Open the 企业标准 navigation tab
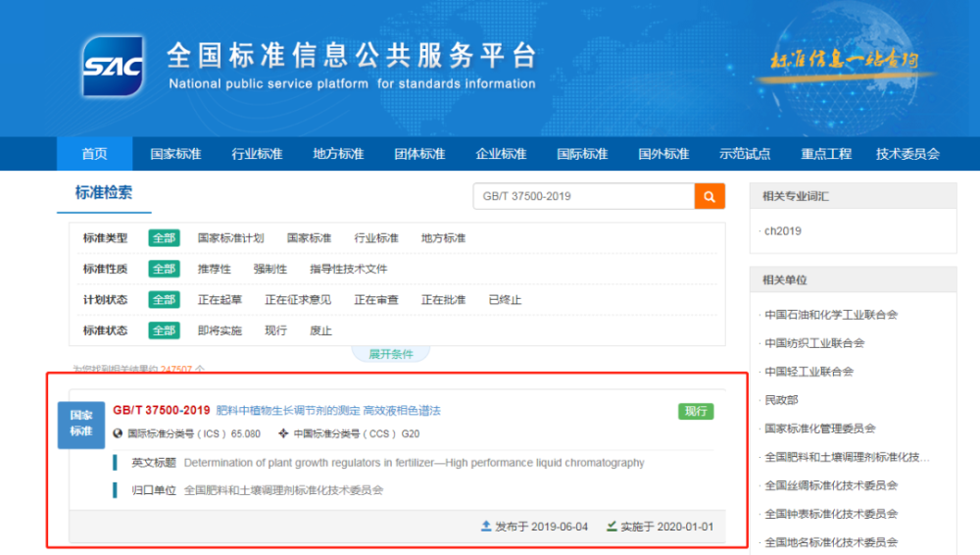The height and width of the screenshot is (555, 980). [501, 153]
